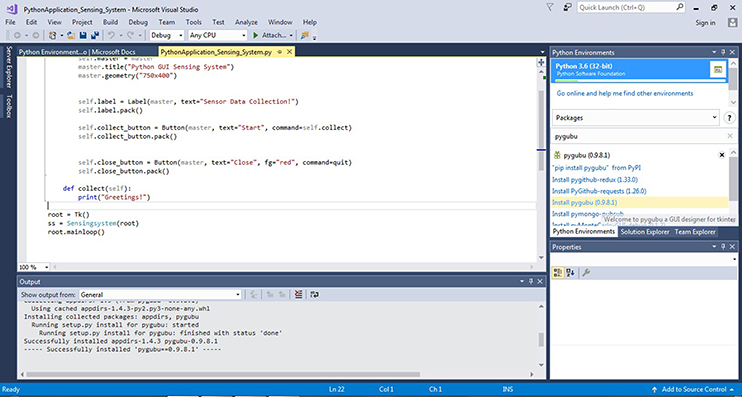
Task: Expand the Attach button dropdown arrow
Action: click(291, 36)
